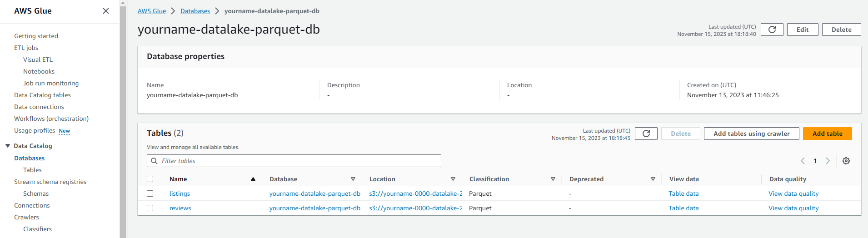Image resolution: width=868 pixels, height=238 pixels.
Task: Select Databases in sidebar
Action: (x=30, y=158)
